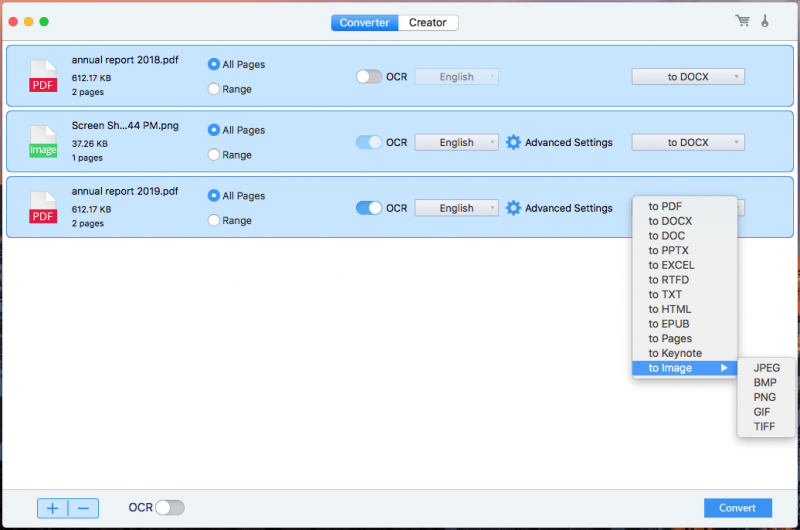
Task: Click the PDF icon for annual report 2019
Action: [x=43, y=208]
